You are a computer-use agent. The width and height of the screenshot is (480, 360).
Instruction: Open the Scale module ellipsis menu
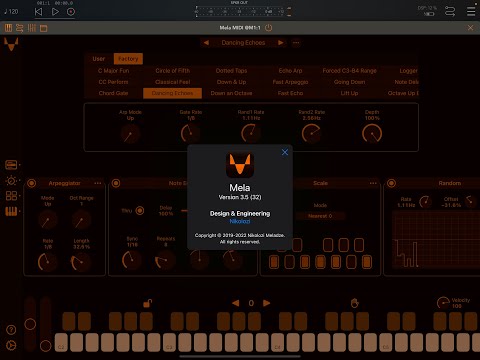click(373, 183)
